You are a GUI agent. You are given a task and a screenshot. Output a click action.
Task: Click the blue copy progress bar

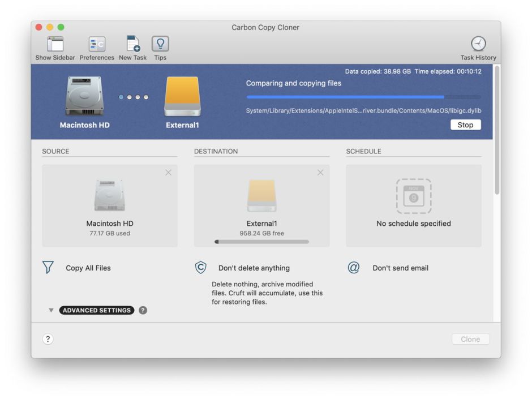(x=363, y=97)
